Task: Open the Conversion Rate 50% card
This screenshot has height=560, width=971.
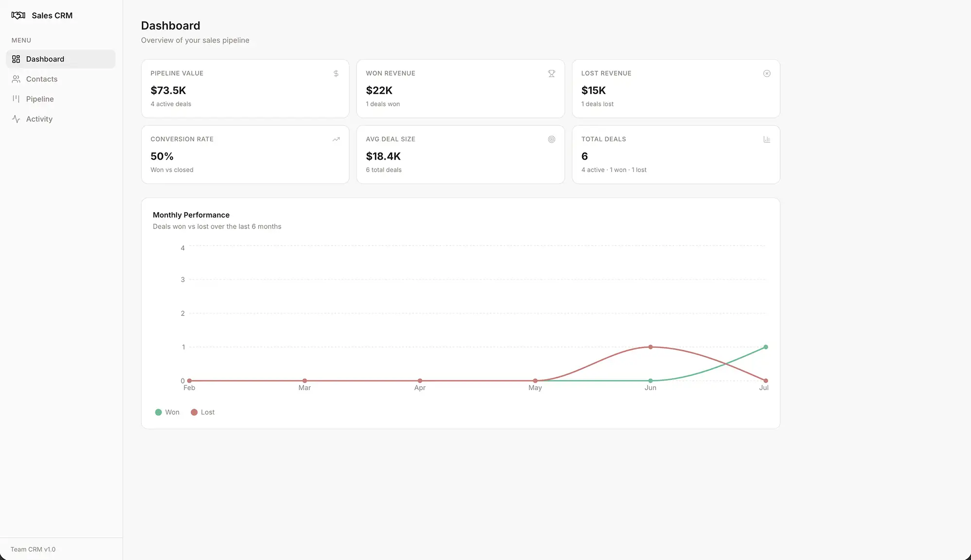Action: click(x=245, y=154)
